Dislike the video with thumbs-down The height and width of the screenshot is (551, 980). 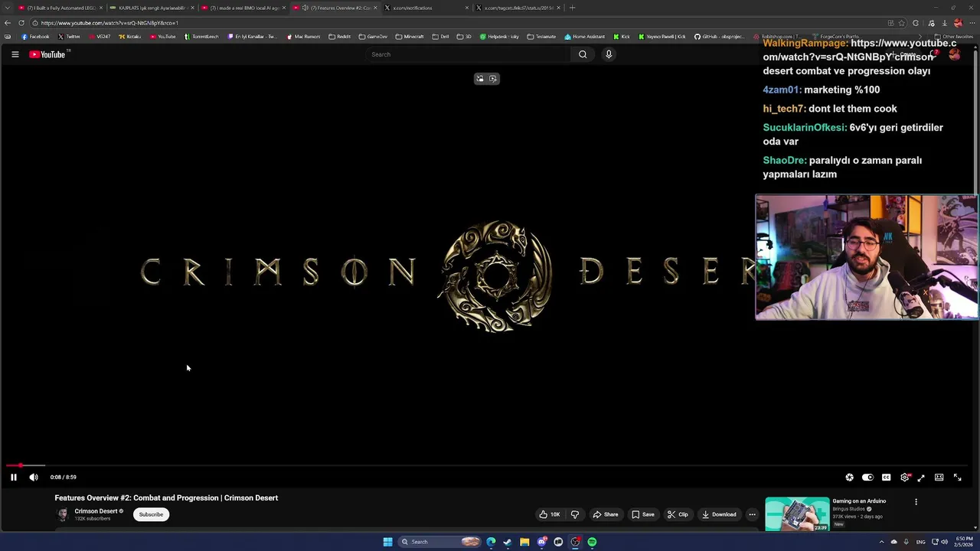575,514
